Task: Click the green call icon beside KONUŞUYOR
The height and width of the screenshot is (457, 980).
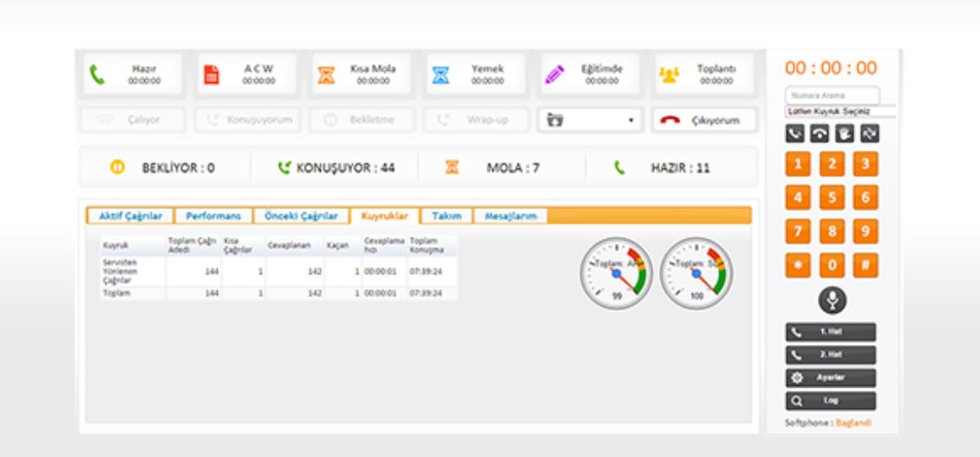Action: [x=284, y=167]
